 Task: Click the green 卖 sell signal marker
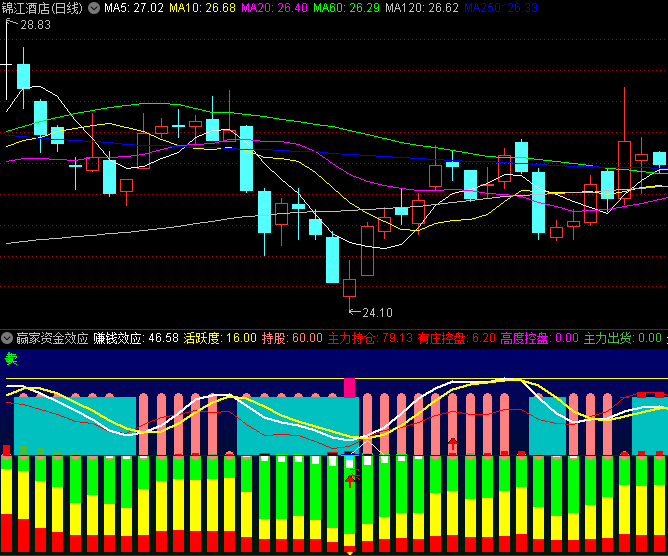click(11, 359)
